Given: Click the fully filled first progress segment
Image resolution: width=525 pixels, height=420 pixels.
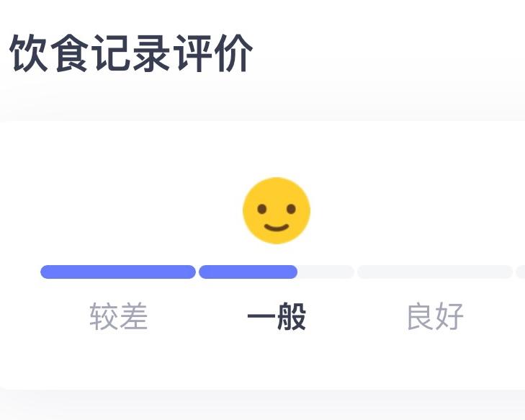Looking at the screenshot, I should pyautogui.click(x=118, y=272).
